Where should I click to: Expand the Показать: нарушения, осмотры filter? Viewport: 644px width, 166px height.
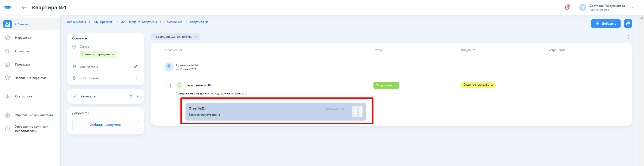tap(175, 37)
